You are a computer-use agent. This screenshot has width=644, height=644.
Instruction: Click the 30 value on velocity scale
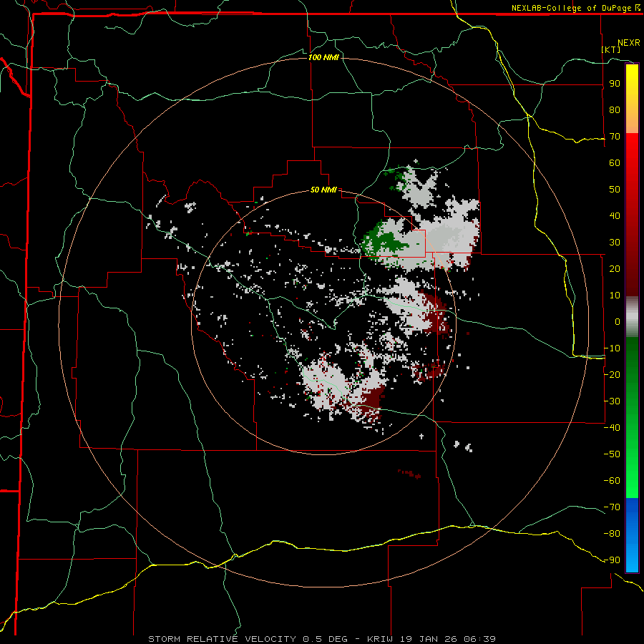615,243
